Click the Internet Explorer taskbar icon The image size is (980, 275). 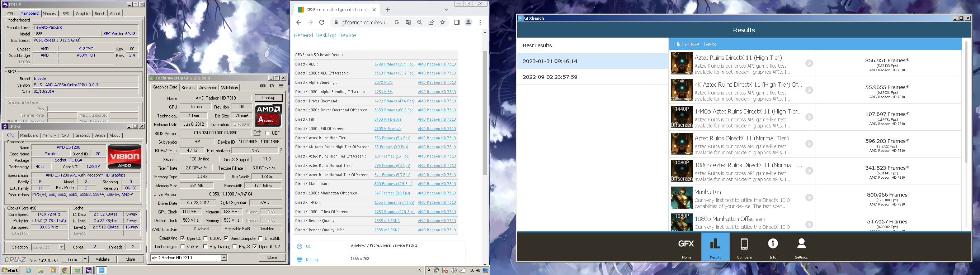pyautogui.click(x=29, y=270)
